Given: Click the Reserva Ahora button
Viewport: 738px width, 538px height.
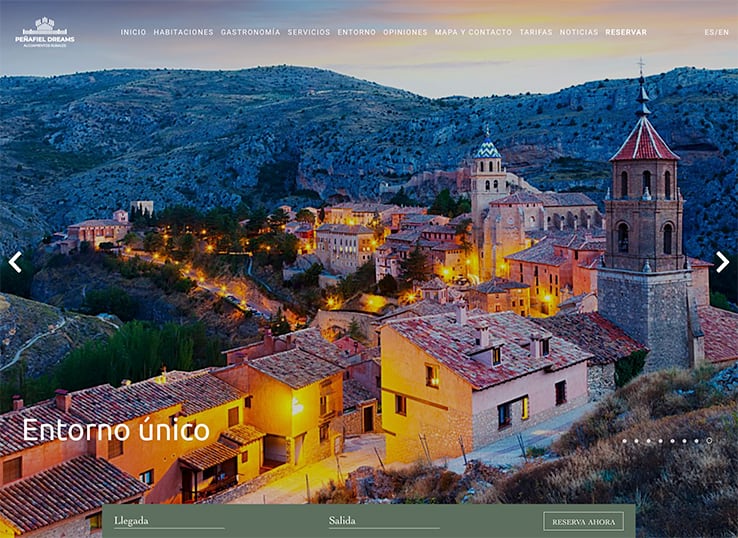Looking at the screenshot, I should 584,522.
